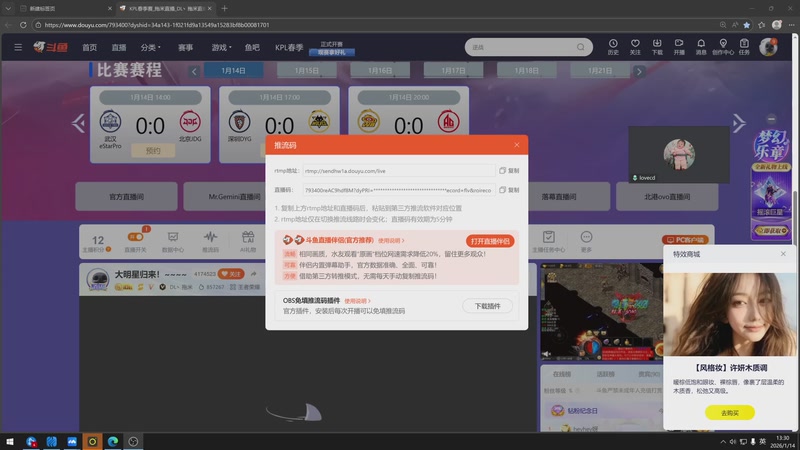Image resolution: width=800 pixels, height=450 pixels.
Task: Click the Douyu logo
Action: tap(51, 47)
